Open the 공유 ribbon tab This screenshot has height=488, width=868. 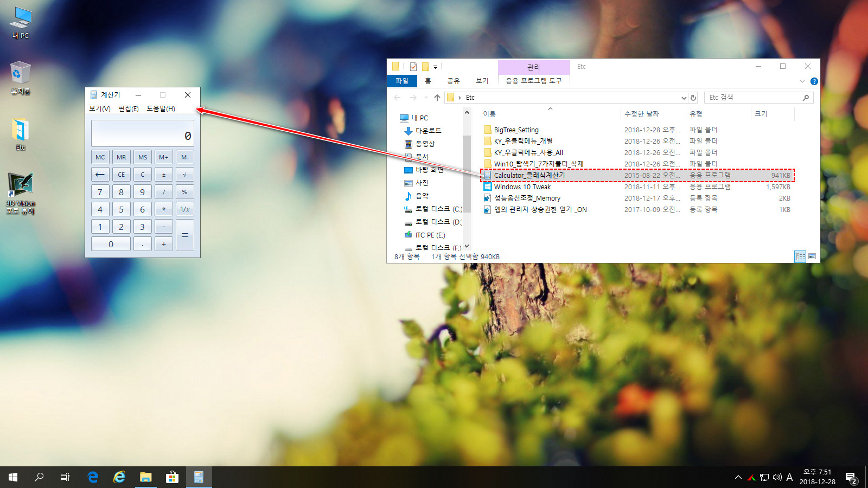(x=454, y=81)
